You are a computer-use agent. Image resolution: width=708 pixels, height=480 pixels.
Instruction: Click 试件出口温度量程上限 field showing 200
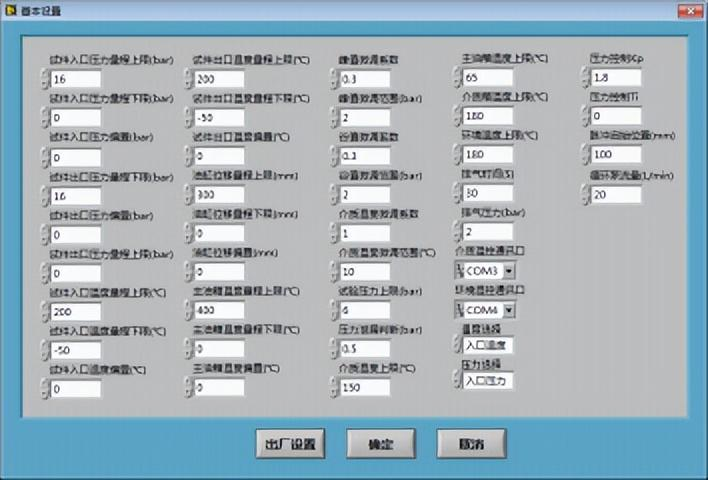click(x=219, y=79)
